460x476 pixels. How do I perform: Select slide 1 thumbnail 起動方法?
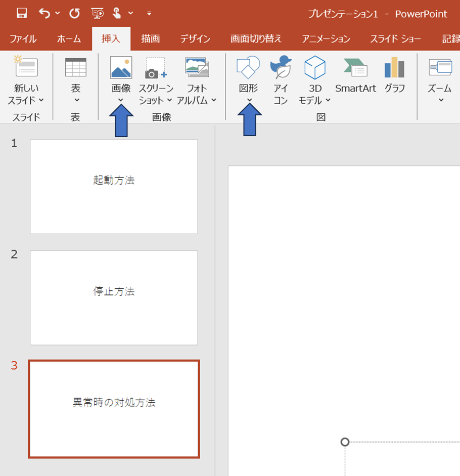(x=114, y=186)
